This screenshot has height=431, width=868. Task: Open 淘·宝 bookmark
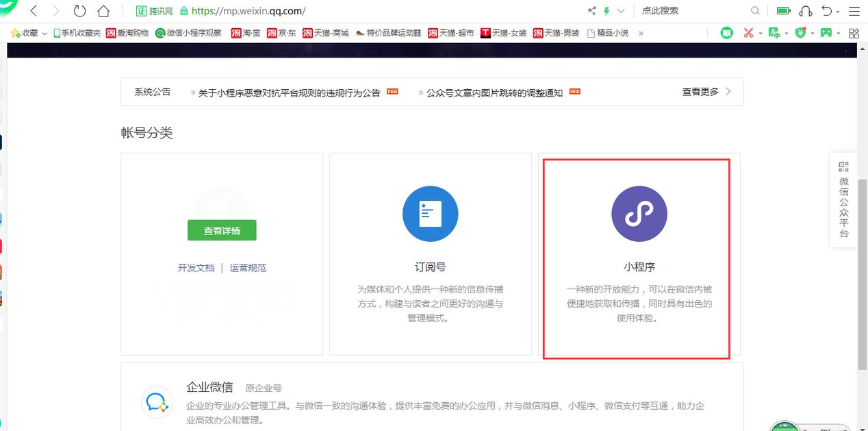point(246,33)
